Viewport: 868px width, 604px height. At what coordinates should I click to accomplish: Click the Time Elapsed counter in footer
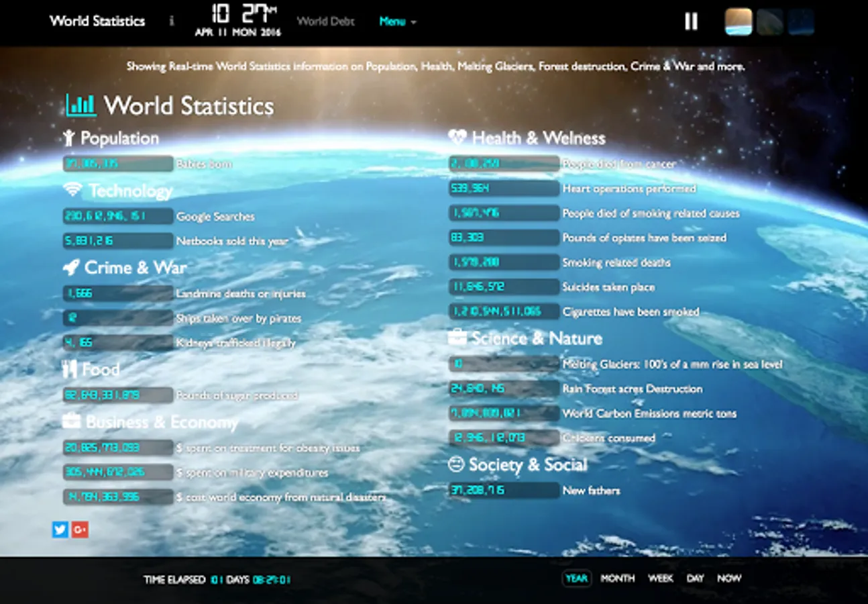coord(217,580)
